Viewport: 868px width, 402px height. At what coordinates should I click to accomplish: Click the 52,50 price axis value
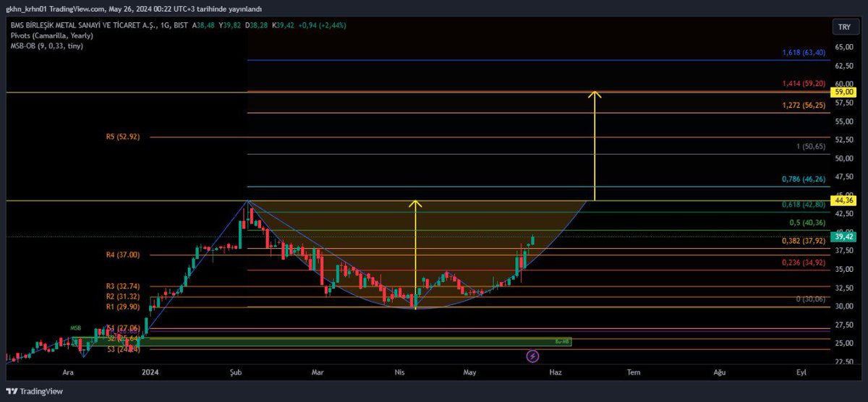[x=844, y=140]
